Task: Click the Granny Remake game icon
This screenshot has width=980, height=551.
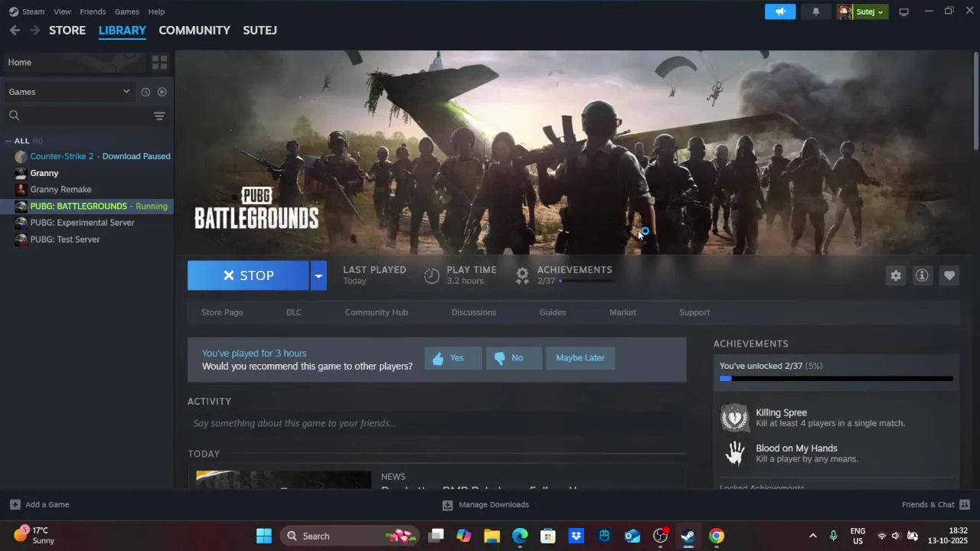Action: click(x=21, y=190)
